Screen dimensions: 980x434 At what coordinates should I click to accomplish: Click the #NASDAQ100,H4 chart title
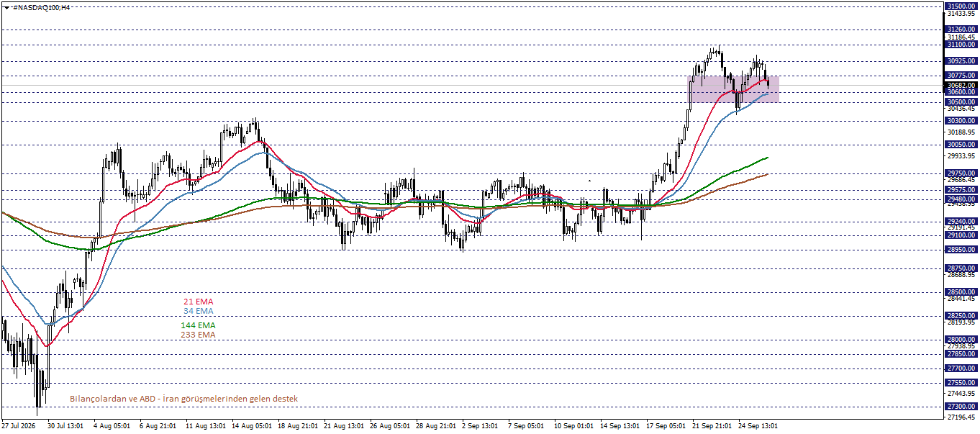[41, 6]
